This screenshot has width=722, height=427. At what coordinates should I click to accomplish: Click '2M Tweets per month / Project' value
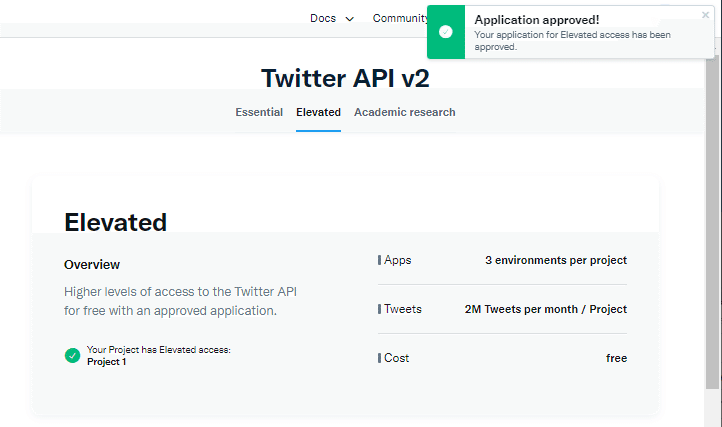tap(546, 309)
